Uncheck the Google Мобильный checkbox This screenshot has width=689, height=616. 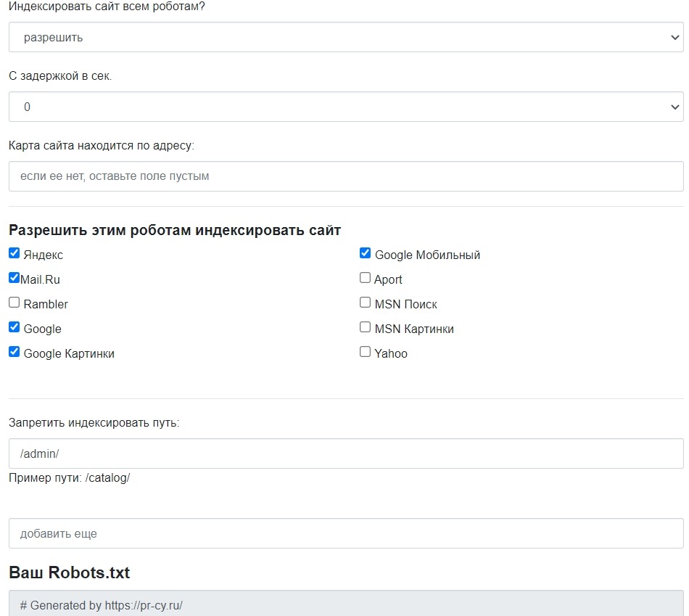pos(365,252)
